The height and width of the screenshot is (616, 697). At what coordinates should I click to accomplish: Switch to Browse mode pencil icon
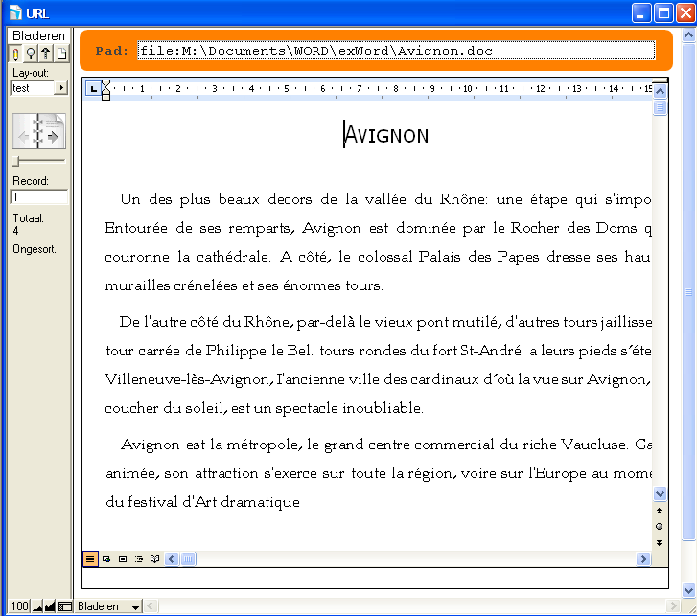(16, 55)
